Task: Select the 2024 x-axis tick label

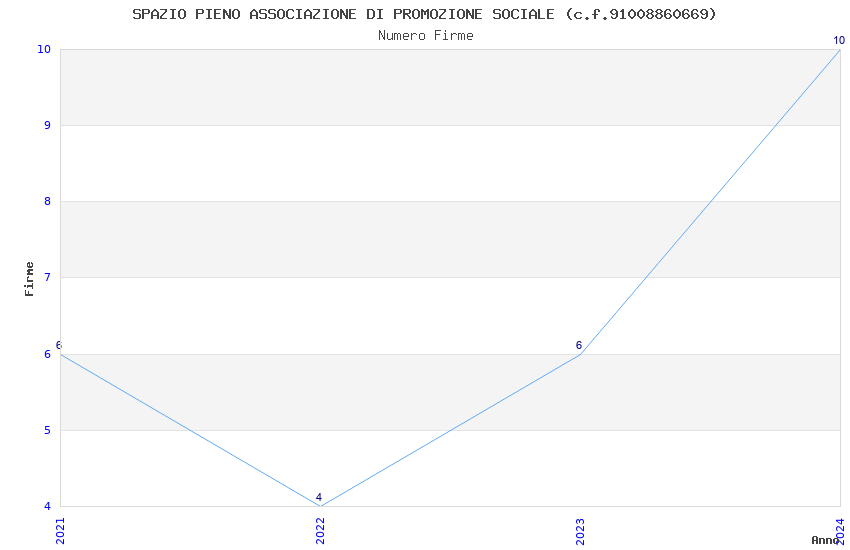Action: [x=840, y=531]
